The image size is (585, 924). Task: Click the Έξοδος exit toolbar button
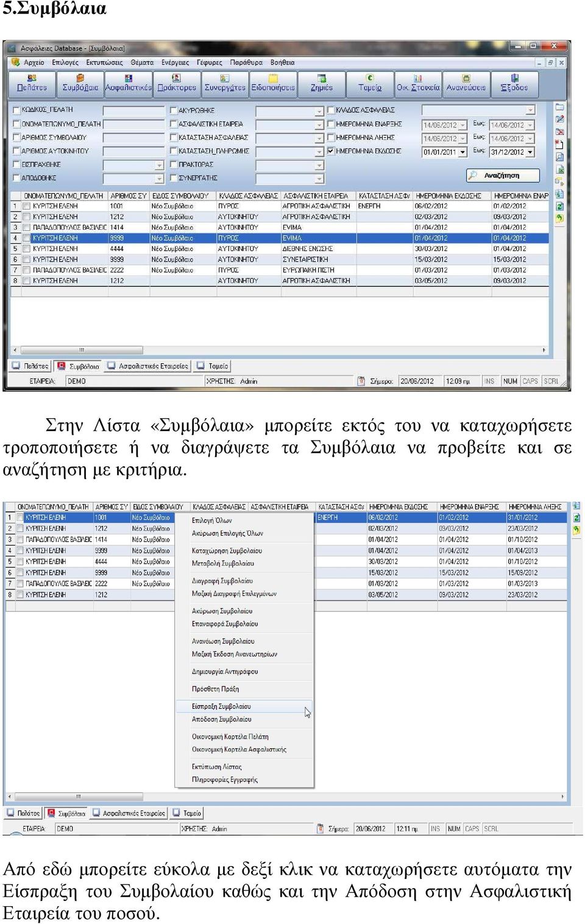point(514,84)
